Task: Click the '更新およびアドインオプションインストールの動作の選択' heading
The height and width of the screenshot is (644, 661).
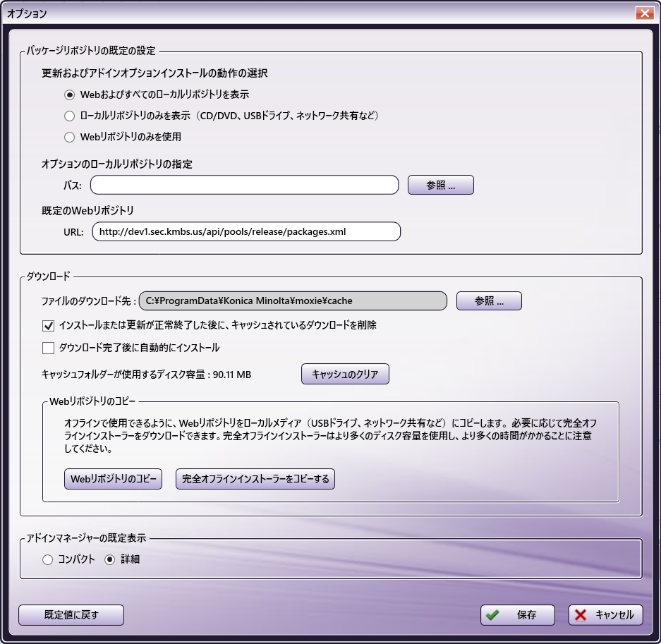Action: tap(154, 73)
